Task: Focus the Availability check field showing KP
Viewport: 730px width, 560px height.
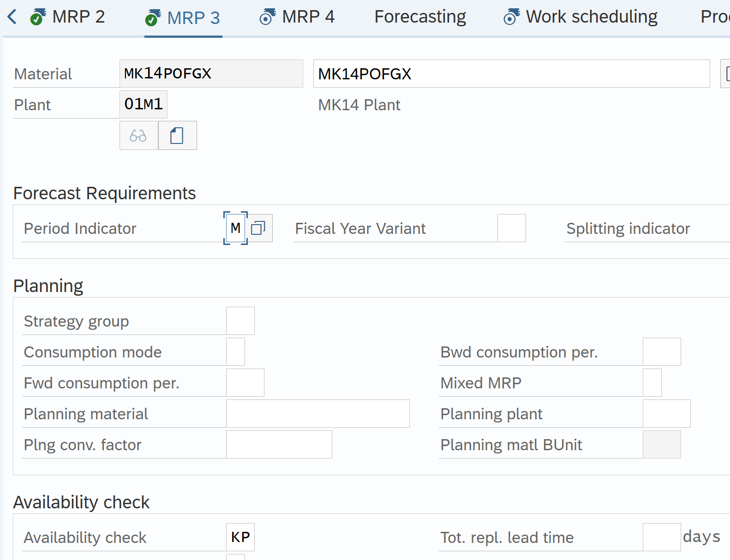Action: pyautogui.click(x=240, y=537)
